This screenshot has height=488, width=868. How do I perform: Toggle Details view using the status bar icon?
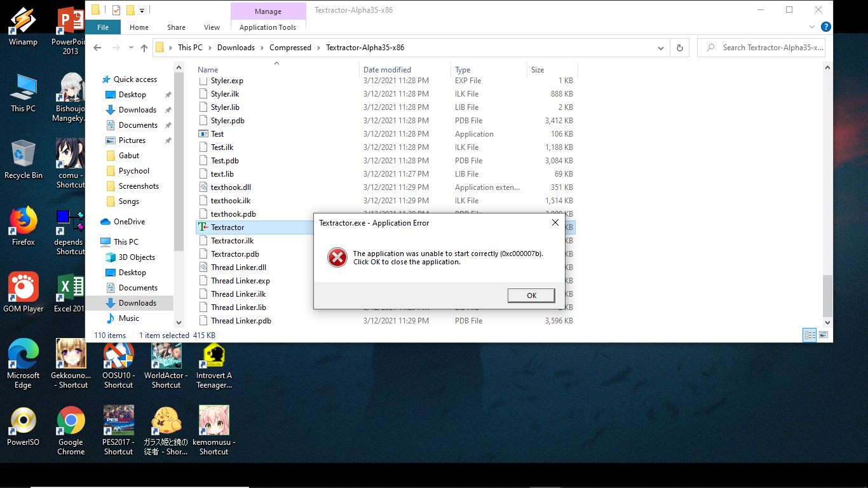tap(809, 335)
